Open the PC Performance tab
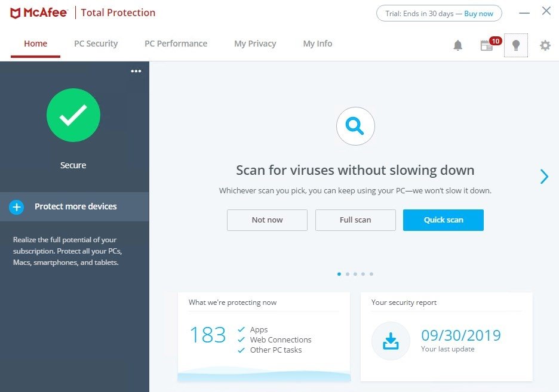 [176, 44]
